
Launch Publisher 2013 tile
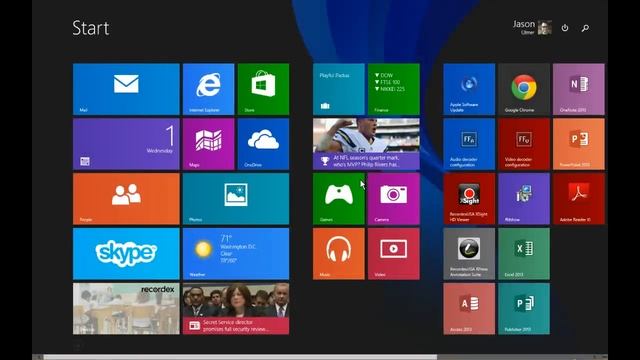click(524, 309)
